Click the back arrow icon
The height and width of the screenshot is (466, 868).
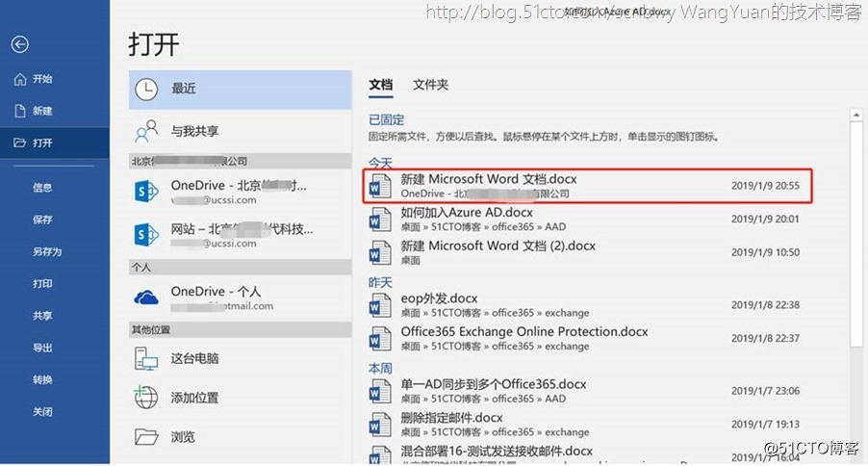[x=20, y=43]
